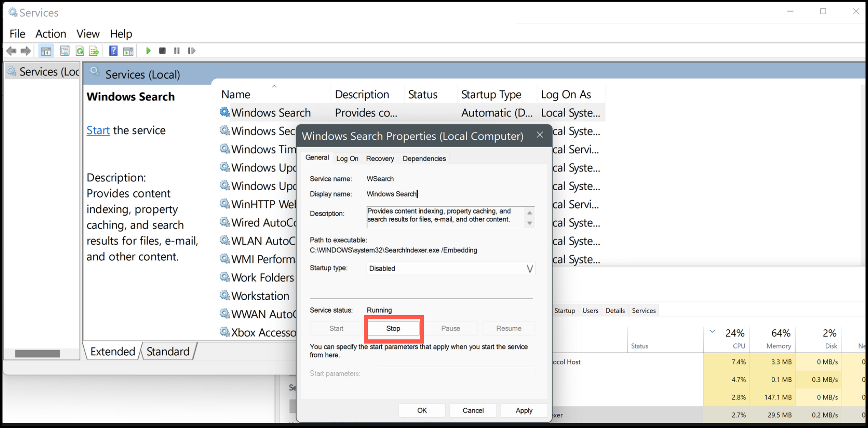
Task: Sort by the Description column header
Action: pyautogui.click(x=368, y=94)
